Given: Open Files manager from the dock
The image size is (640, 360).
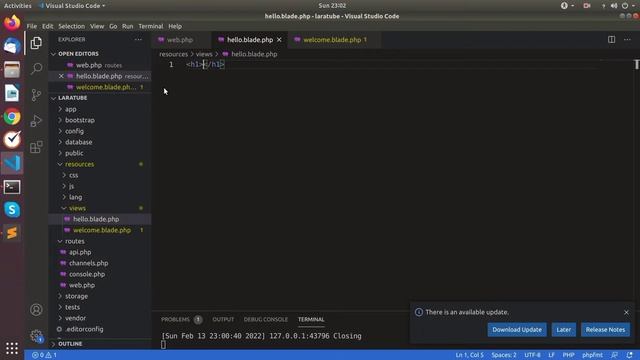Looking at the screenshot, I should pos(12,70).
